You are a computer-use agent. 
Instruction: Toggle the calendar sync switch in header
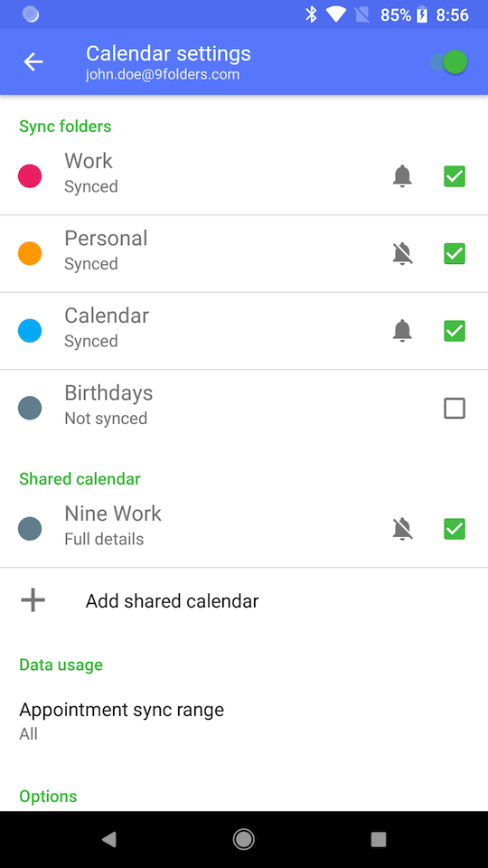click(x=450, y=62)
